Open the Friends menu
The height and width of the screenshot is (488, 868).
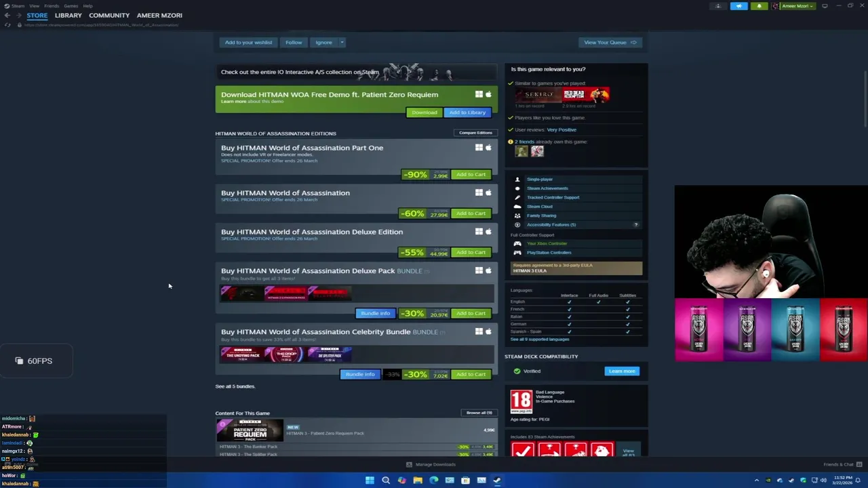click(52, 5)
